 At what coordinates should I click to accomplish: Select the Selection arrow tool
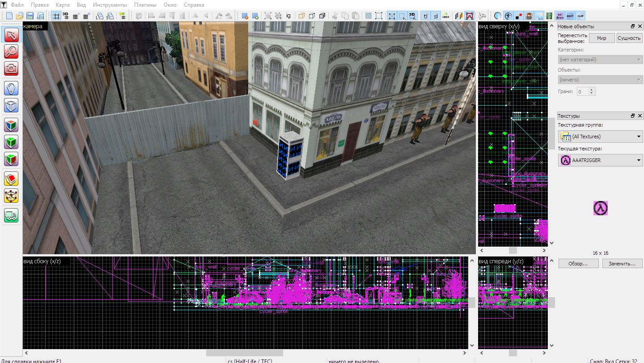point(11,35)
